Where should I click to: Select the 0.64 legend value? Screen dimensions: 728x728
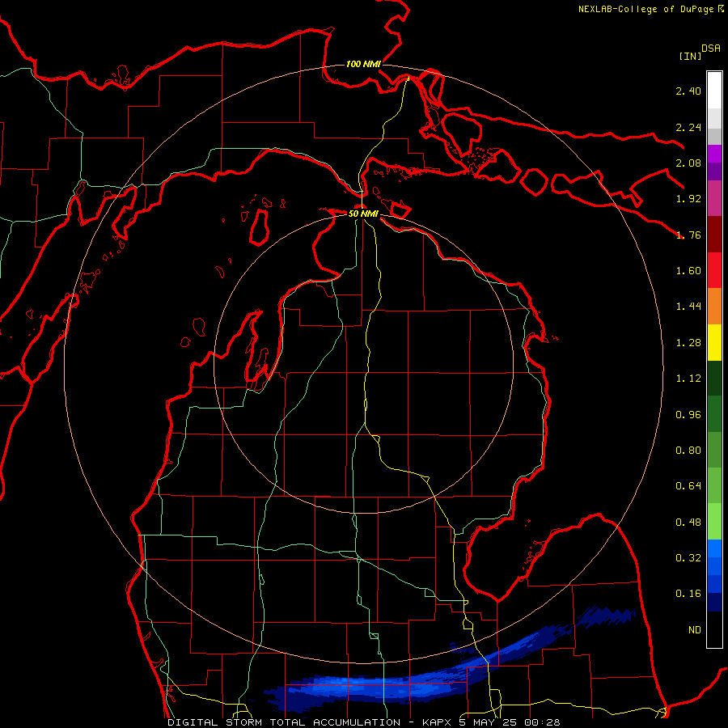pyautogui.click(x=688, y=486)
